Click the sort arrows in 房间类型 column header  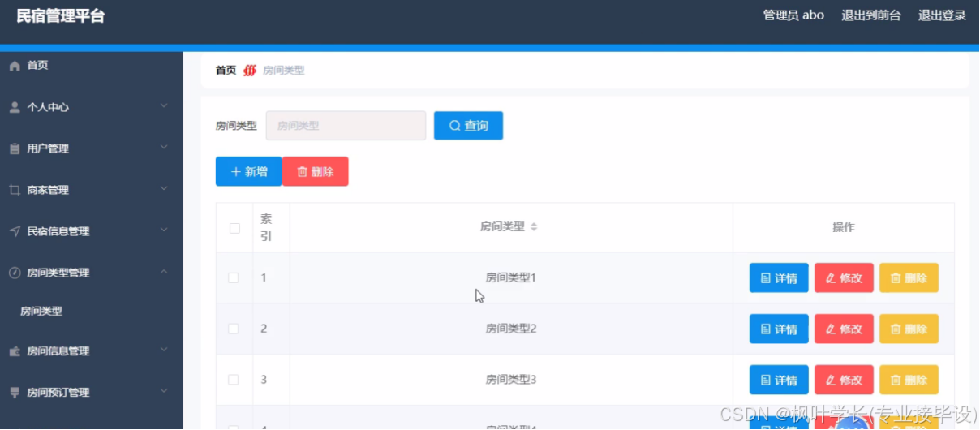534,227
